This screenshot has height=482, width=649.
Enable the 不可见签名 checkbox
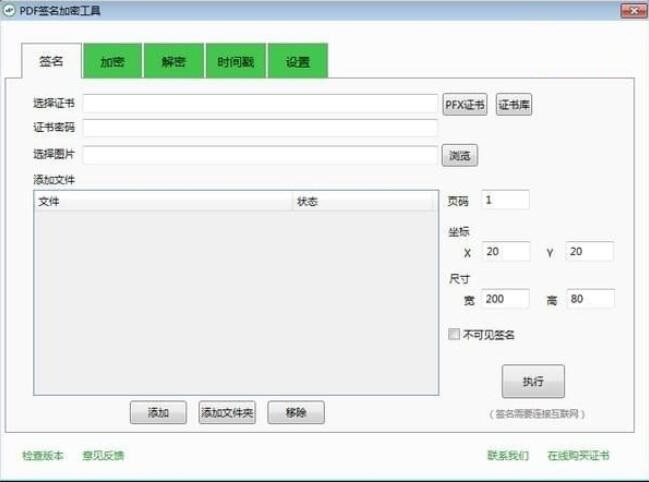pyautogui.click(x=455, y=334)
